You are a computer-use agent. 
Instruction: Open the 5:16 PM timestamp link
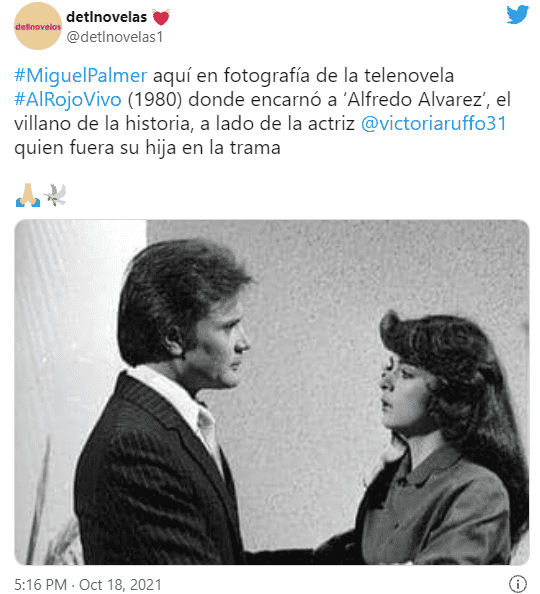(41, 585)
